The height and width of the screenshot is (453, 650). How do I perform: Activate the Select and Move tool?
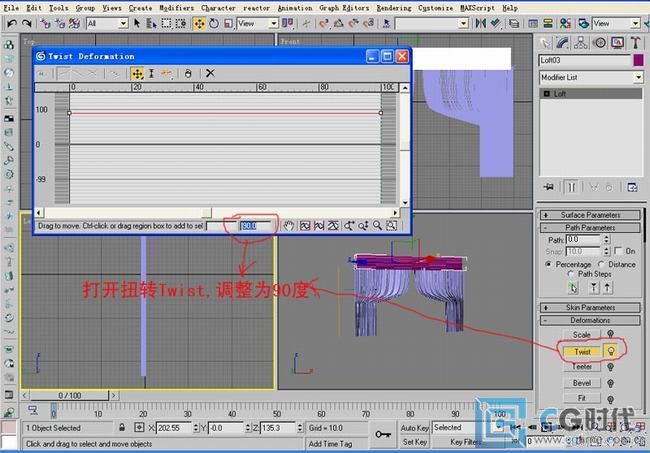click(199, 24)
